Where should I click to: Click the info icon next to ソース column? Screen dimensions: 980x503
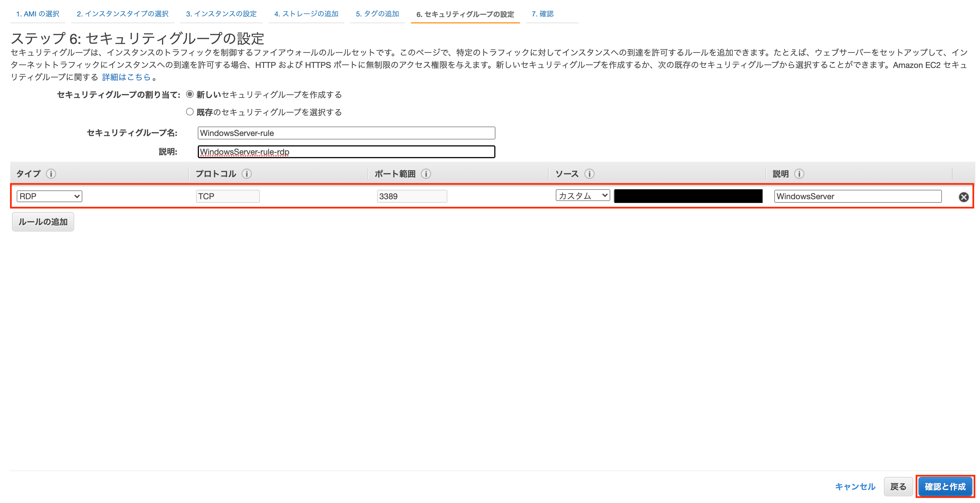pyautogui.click(x=589, y=174)
